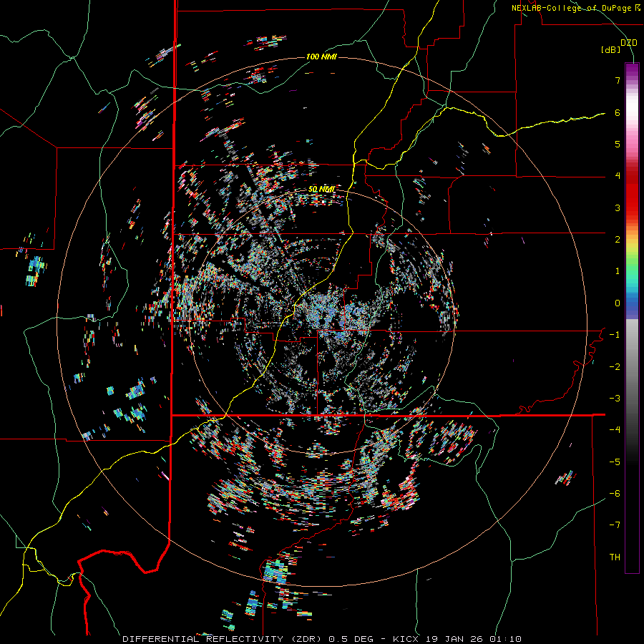Screen dimensions: 644x644
Task: Click the [dB] unit label
Action: [610, 49]
